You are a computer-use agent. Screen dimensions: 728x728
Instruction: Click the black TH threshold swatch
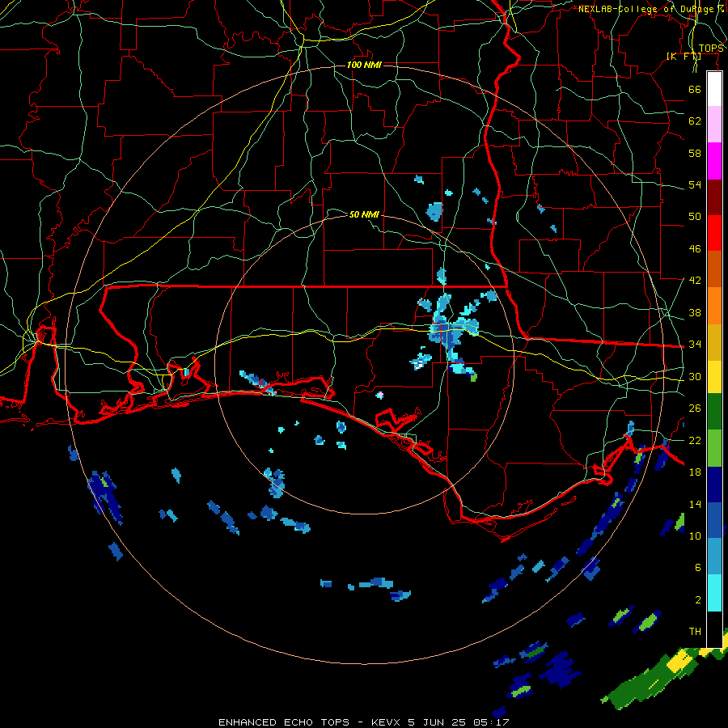[x=714, y=629]
